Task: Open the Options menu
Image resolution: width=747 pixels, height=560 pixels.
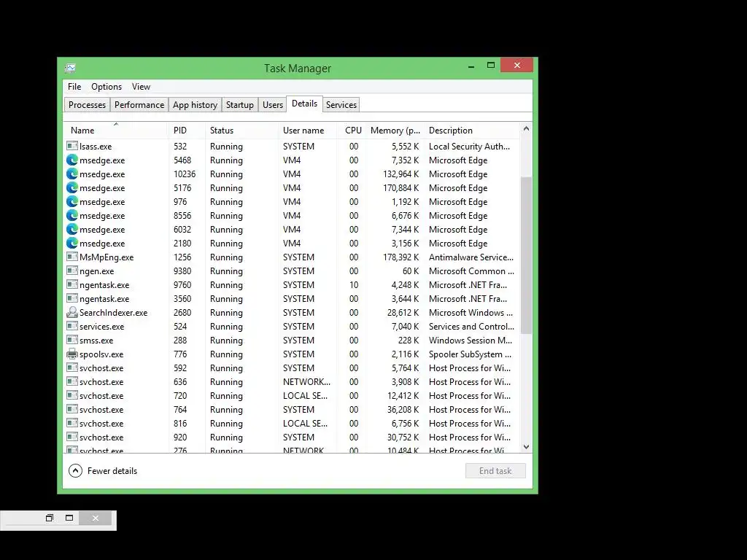Action: click(x=107, y=87)
